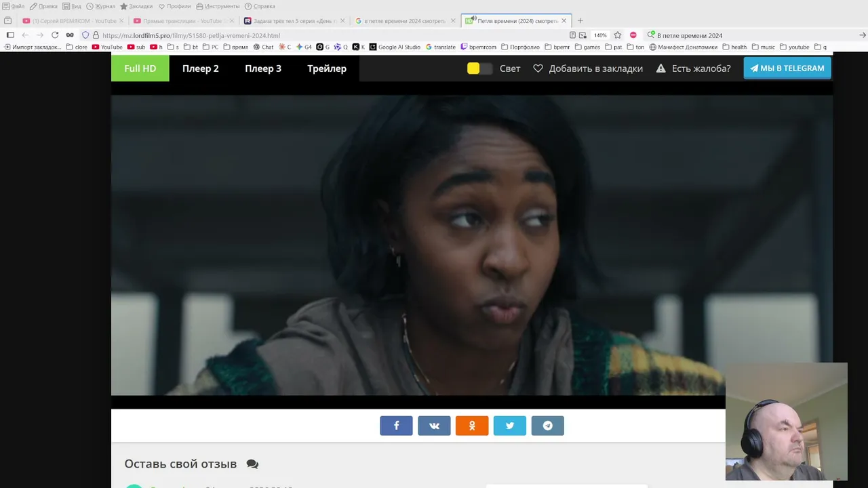Bookmark this page with the star
Screen dimensions: 868x488
click(x=618, y=35)
